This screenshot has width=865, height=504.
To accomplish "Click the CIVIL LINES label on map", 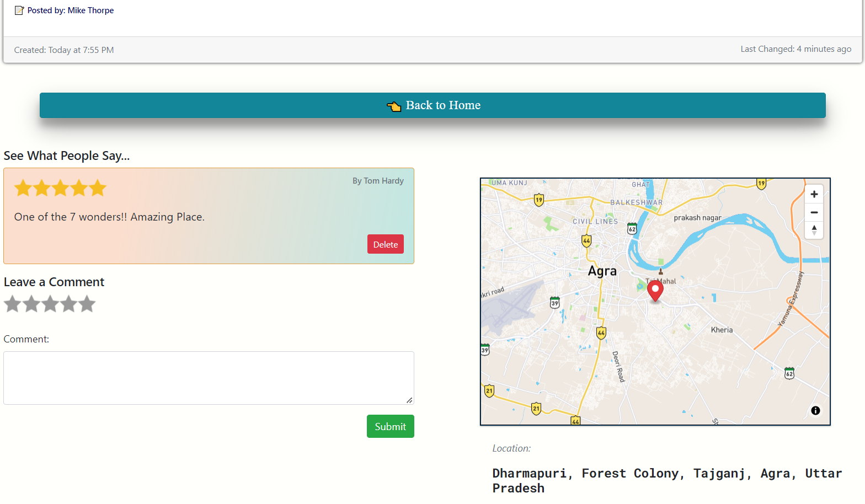I will pos(595,222).
